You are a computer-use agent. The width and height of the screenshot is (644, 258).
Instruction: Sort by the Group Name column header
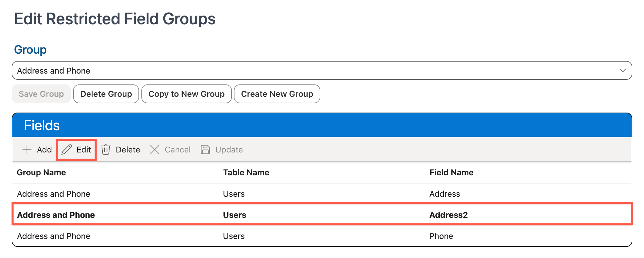click(x=41, y=172)
